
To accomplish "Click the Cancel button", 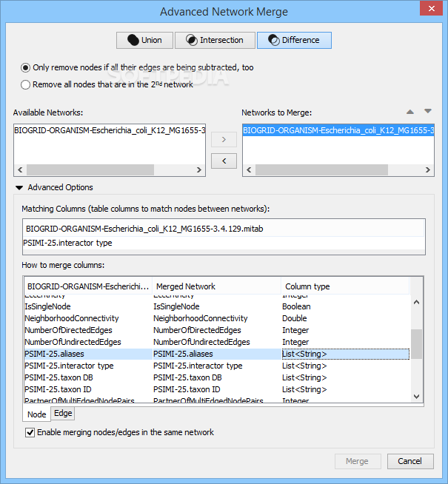I will pos(410,461).
